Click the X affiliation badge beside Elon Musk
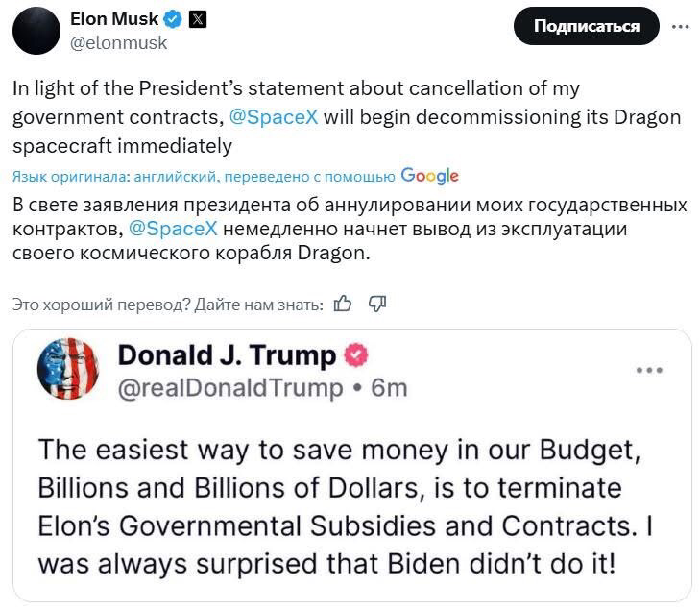Image resolution: width=700 pixels, height=611 pixels. pos(199,18)
